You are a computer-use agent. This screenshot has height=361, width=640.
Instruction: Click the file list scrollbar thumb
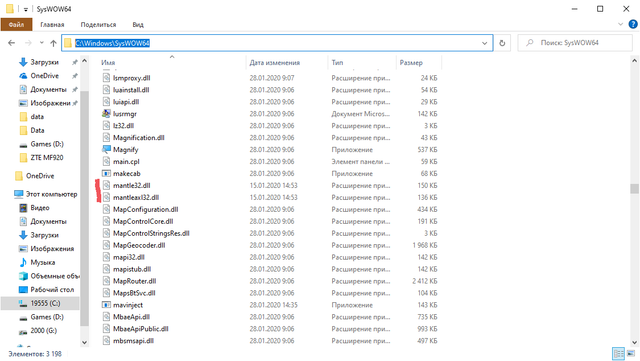(634, 188)
